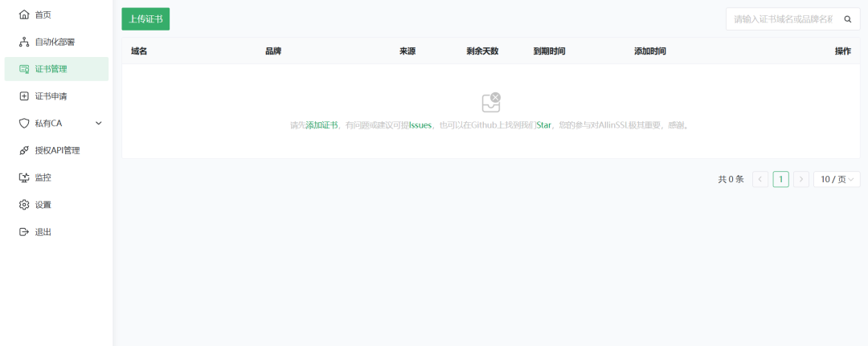Open 自动化部署 in the sidebar
The height and width of the screenshot is (346, 868).
click(56, 42)
